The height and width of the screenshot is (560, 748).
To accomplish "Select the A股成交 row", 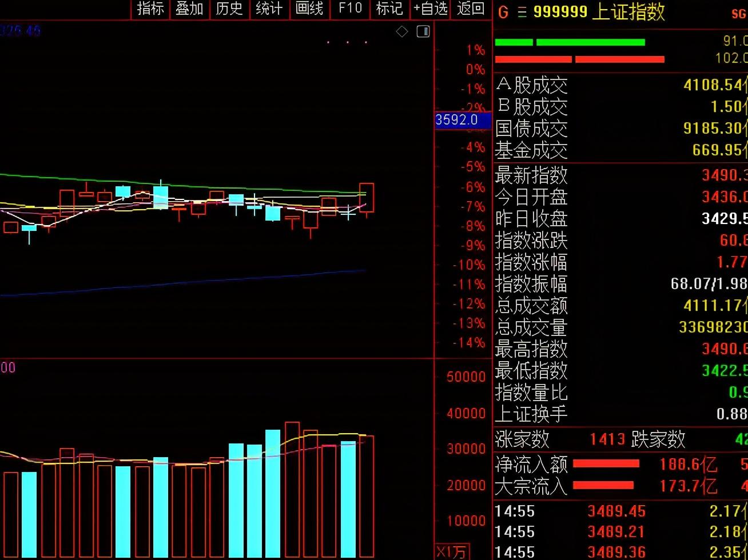I will tap(621, 85).
